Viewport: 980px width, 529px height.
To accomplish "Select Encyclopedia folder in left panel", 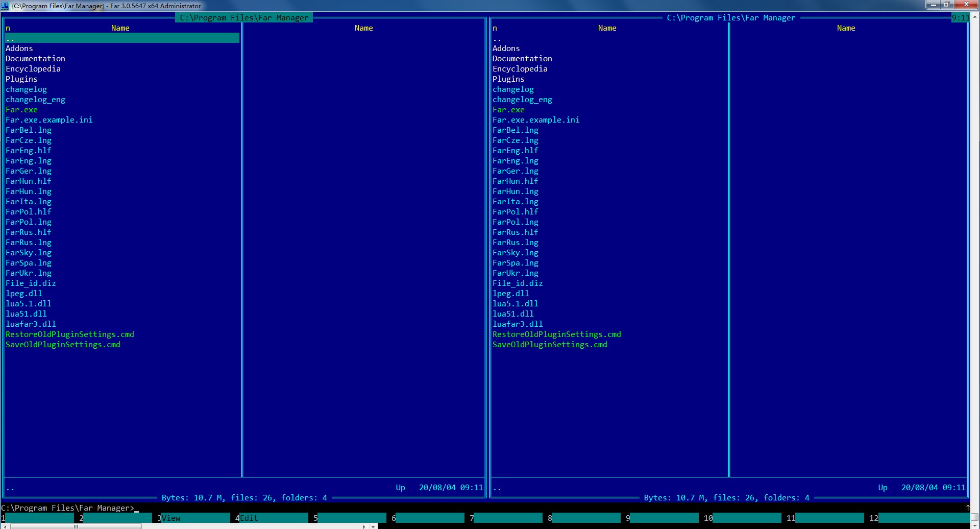I will click(x=33, y=69).
